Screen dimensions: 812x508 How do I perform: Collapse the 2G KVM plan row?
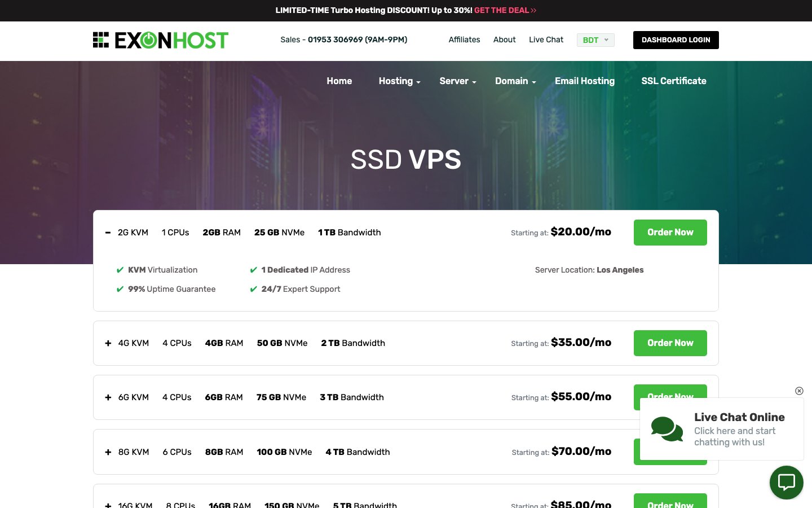(108, 233)
